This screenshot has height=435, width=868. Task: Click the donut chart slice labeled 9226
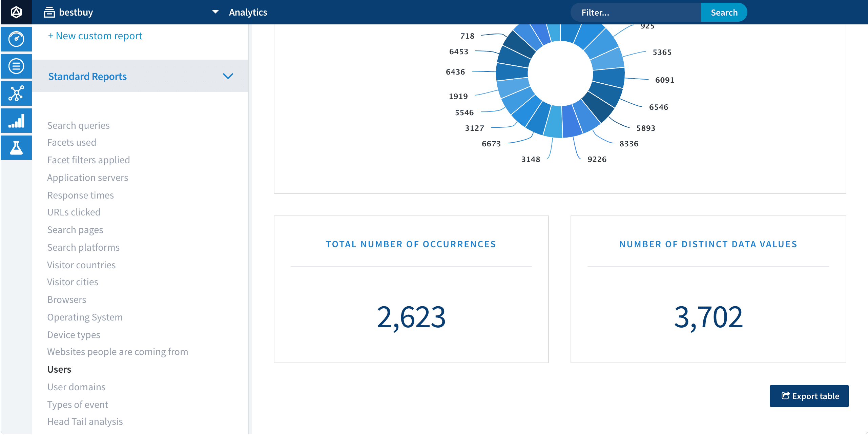[572, 121]
